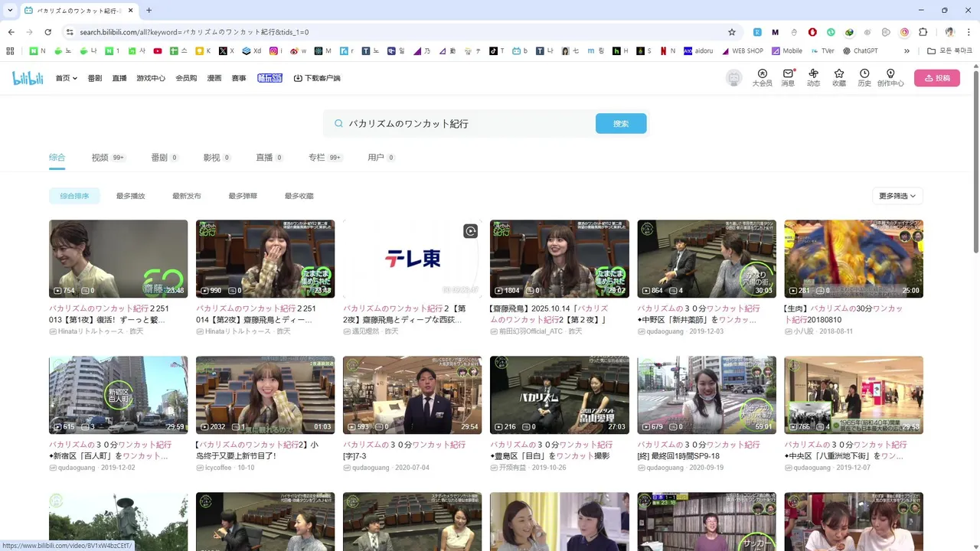The width and height of the screenshot is (980, 551).
Task: Expand the 更多筛选 filter dropdown
Action: pyautogui.click(x=897, y=196)
